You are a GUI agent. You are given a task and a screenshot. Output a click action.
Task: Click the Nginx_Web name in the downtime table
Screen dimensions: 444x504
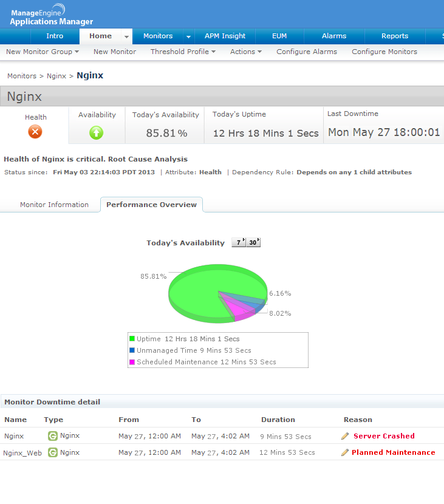click(22, 453)
